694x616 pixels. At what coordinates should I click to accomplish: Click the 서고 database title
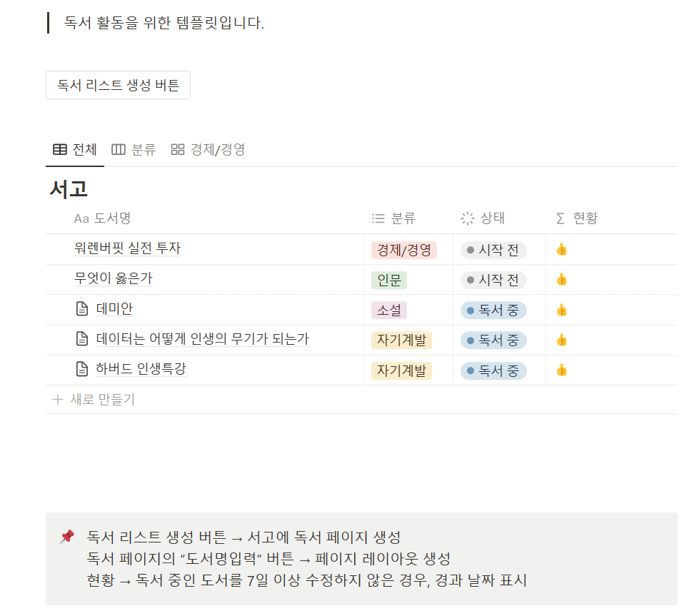pyautogui.click(x=69, y=189)
